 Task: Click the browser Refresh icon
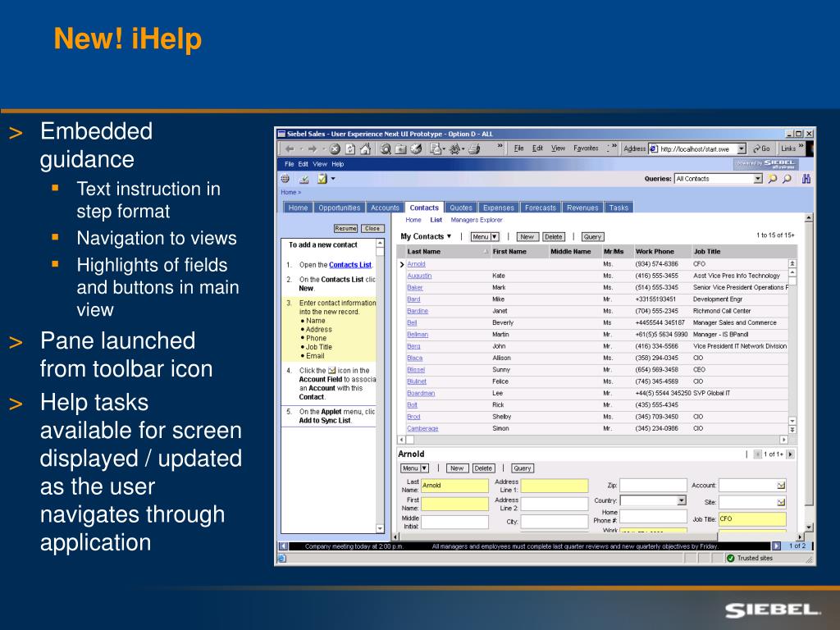point(349,149)
